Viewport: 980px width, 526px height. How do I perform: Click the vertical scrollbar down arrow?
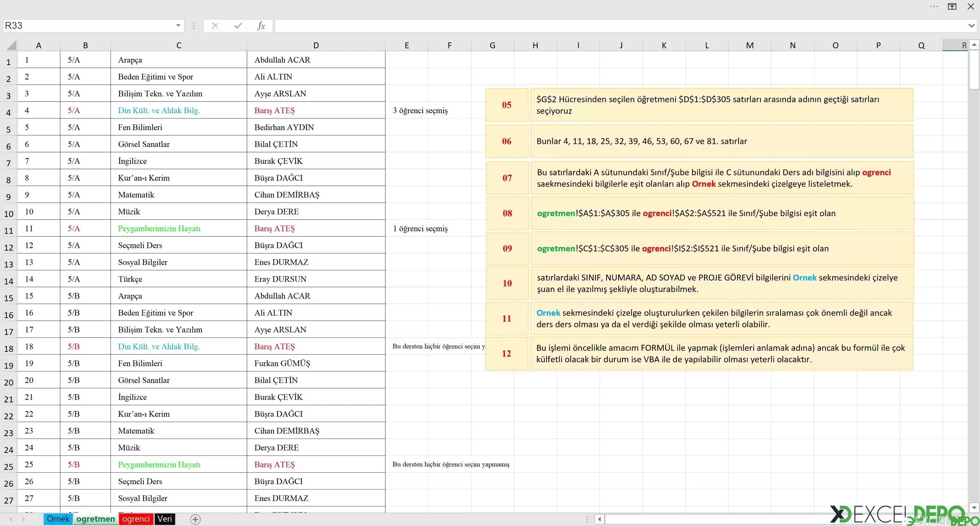click(x=974, y=508)
